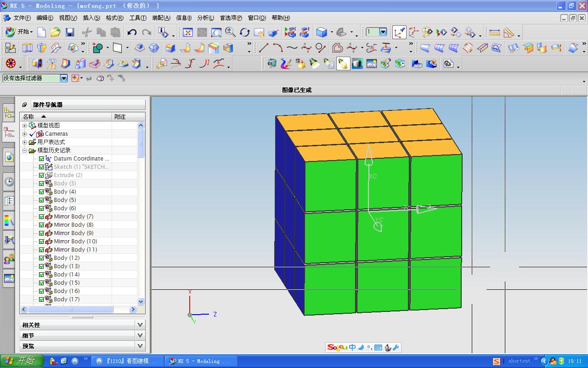The height and width of the screenshot is (368, 588).
Task: Open the 没有选择过滤器 selection filter dropdown
Action: pos(64,78)
